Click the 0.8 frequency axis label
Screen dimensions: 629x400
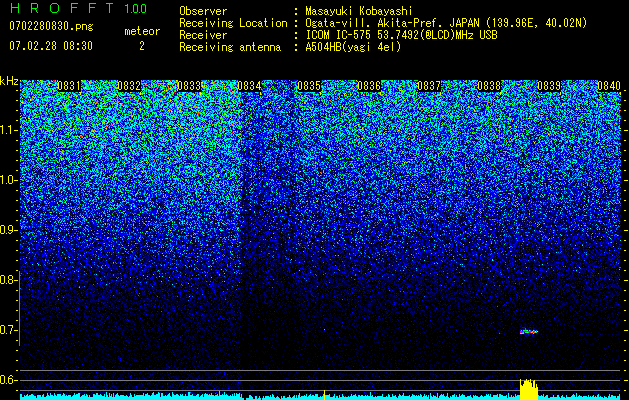tap(8, 280)
